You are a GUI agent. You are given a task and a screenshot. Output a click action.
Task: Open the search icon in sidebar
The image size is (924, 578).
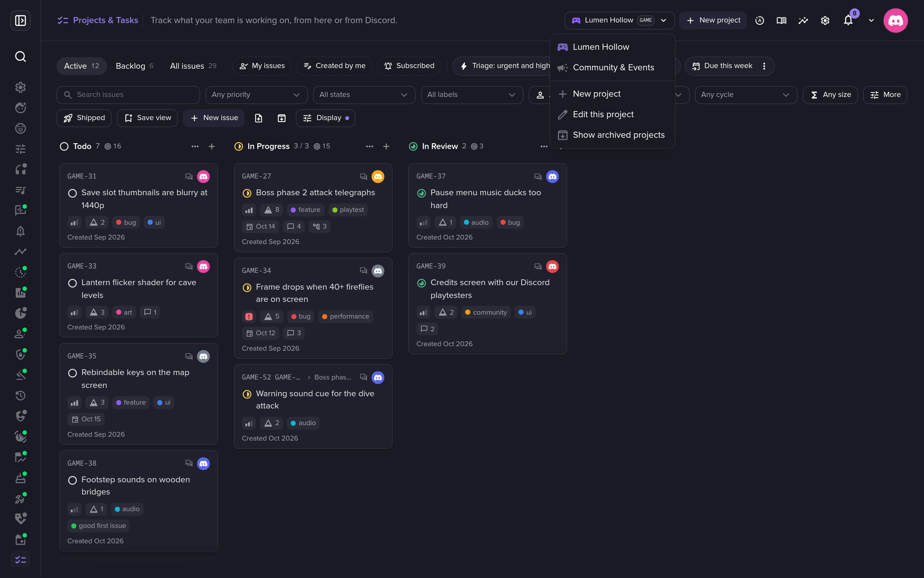click(x=20, y=57)
